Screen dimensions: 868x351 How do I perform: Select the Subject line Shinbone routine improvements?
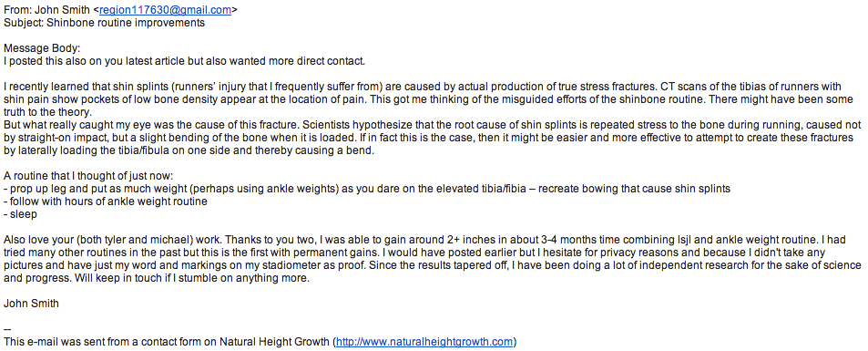click(104, 23)
